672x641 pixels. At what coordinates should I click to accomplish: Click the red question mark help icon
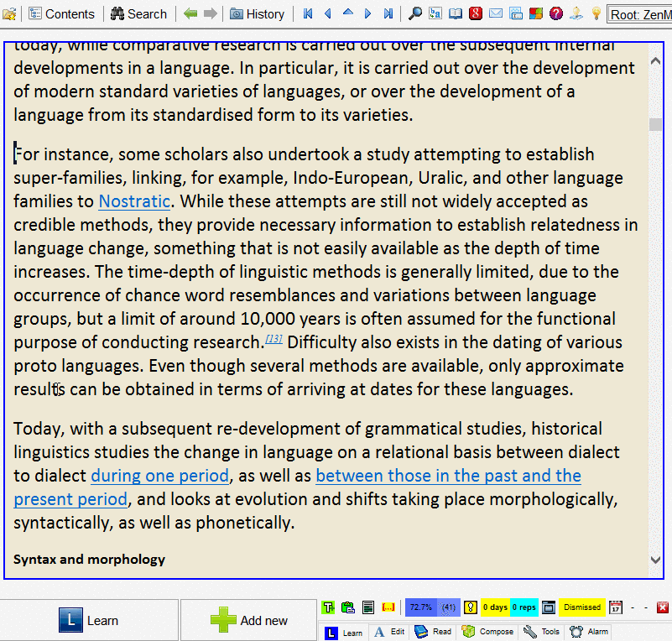click(x=556, y=13)
